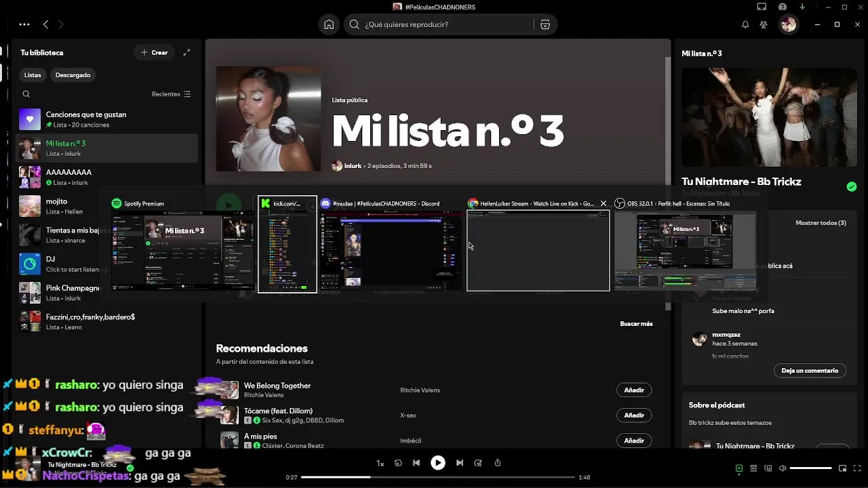This screenshot has height=488, width=868.
Task: Go to previous track
Action: [416, 463]
